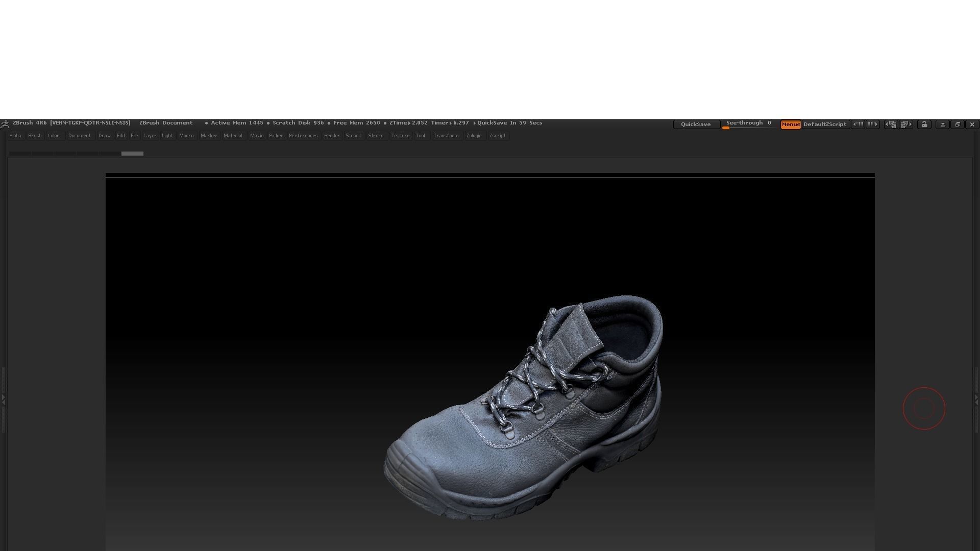Open the Layer menu

[150, 136]
